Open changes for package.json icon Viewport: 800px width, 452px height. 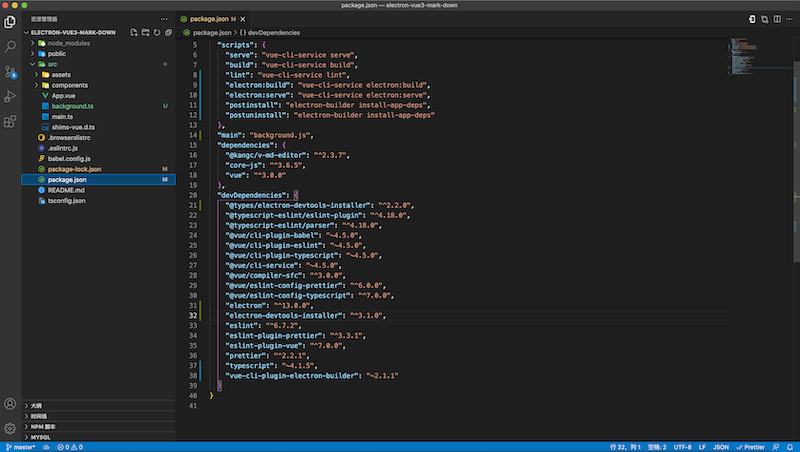click(x=752, y=19)
